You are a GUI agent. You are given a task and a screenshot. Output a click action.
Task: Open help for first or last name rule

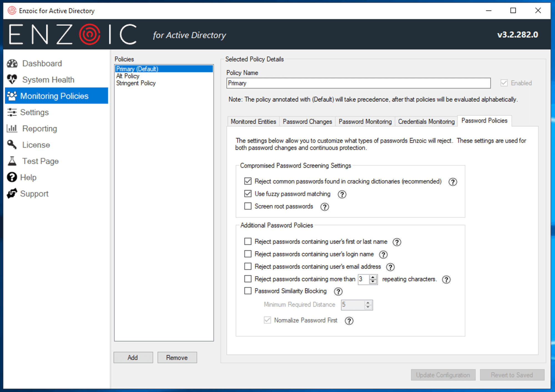point(397,242)
